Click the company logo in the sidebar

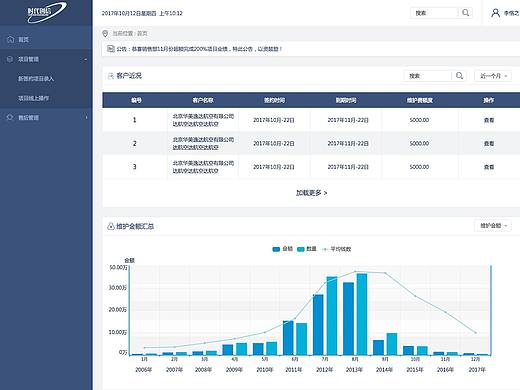(x=47, y=12)
